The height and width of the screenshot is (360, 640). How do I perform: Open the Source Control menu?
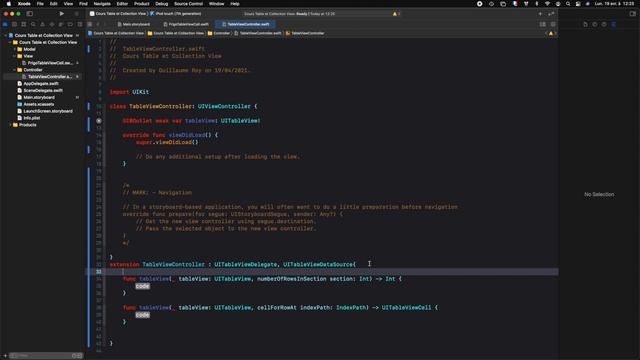189,4
